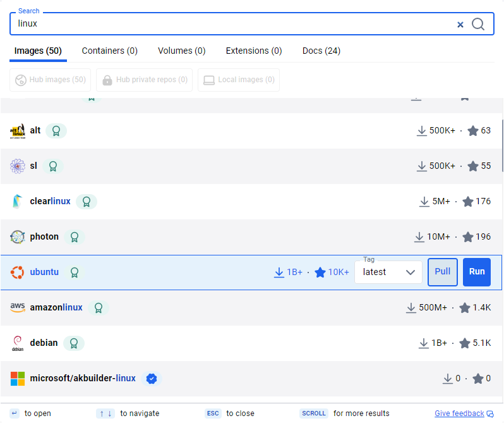This screenshot has height=423, width=504.
Task: Click the official image badge next to photon
Action: [75, 237]
